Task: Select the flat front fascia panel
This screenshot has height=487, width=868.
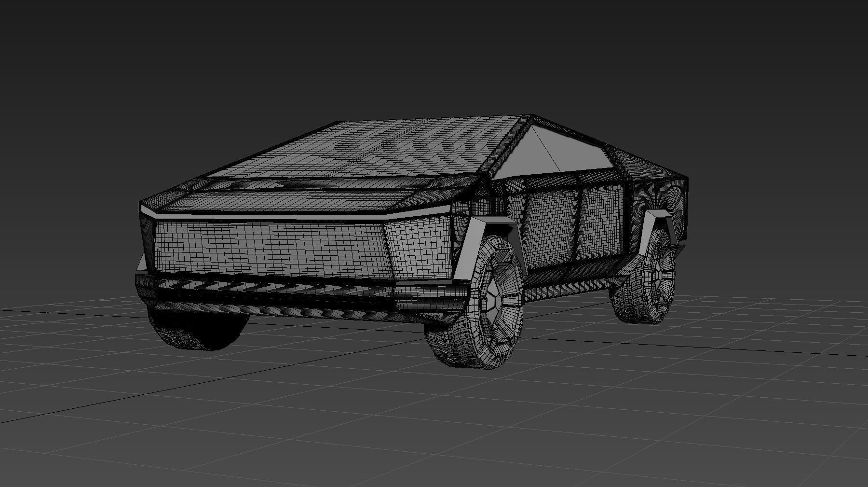Action: tap(270, 249)
